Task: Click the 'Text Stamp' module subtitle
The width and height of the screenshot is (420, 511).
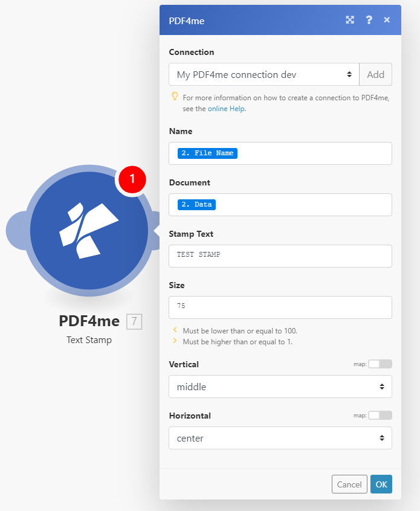Action: [89, 340]
